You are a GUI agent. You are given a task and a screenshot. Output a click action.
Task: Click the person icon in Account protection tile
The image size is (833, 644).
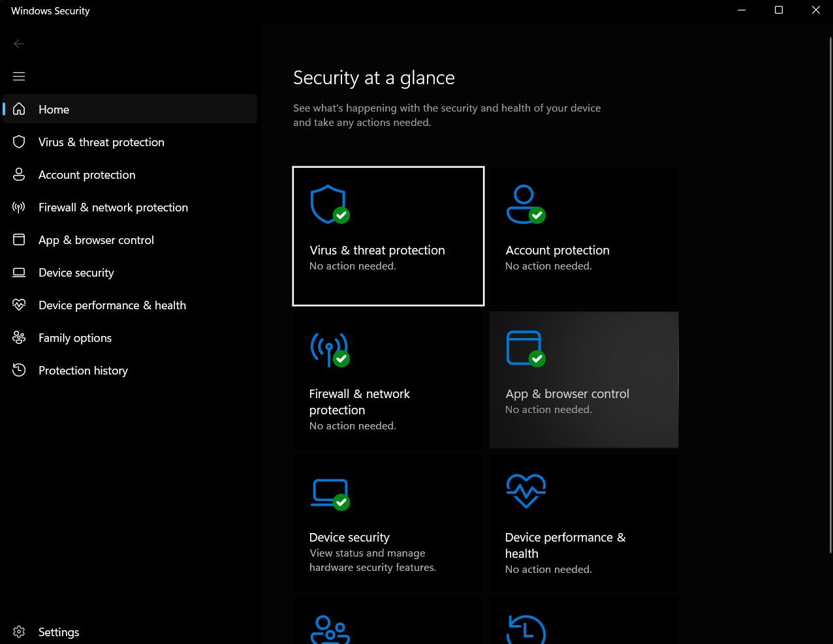pyautogui.click(x=525, y=204)
